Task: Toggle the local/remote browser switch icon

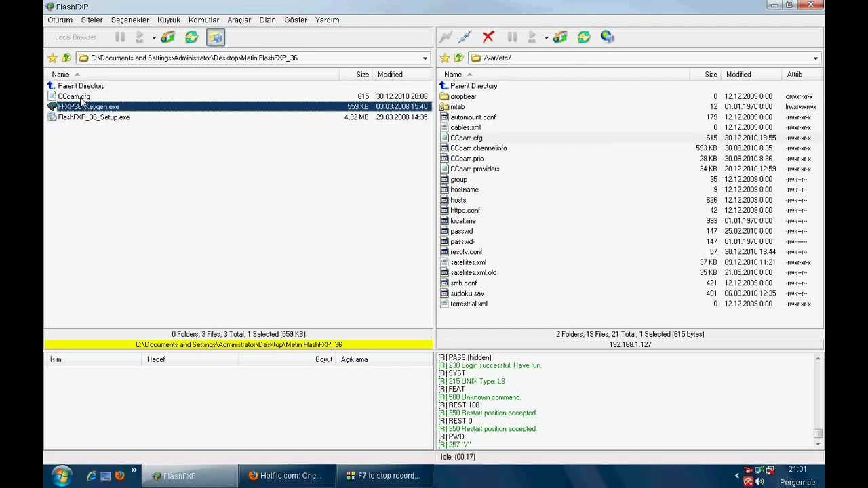Action: tap(215, 37)
